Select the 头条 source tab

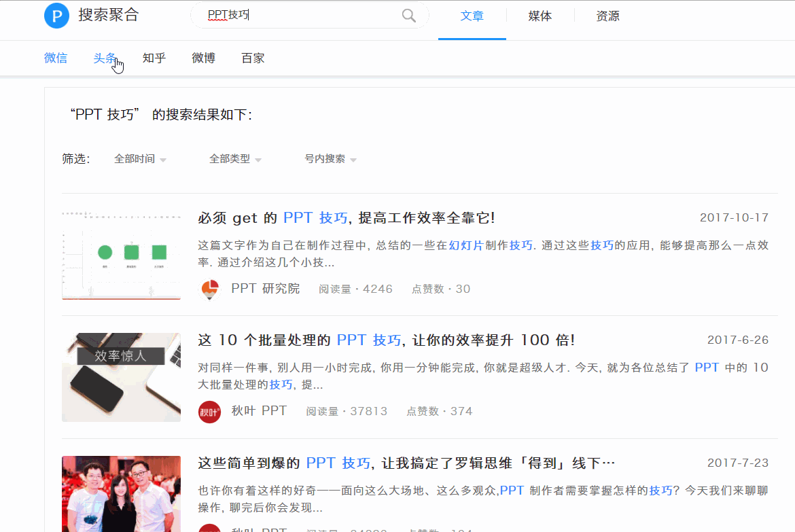tap(105, 58)
